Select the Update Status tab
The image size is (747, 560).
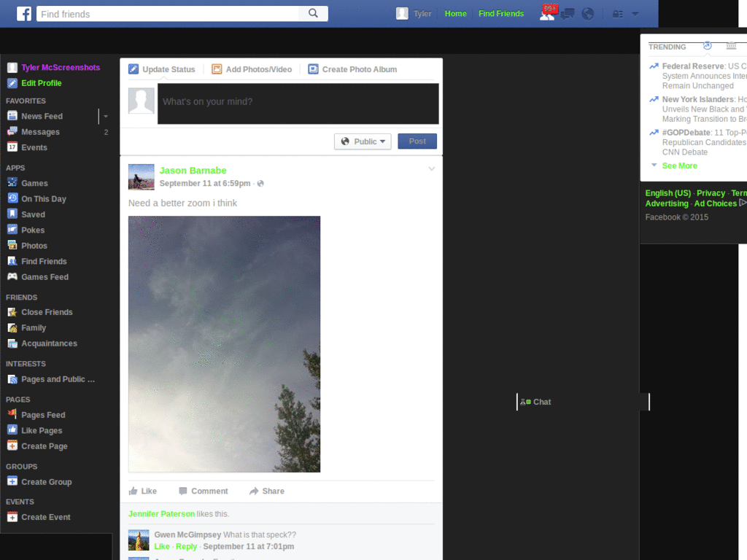162,69
